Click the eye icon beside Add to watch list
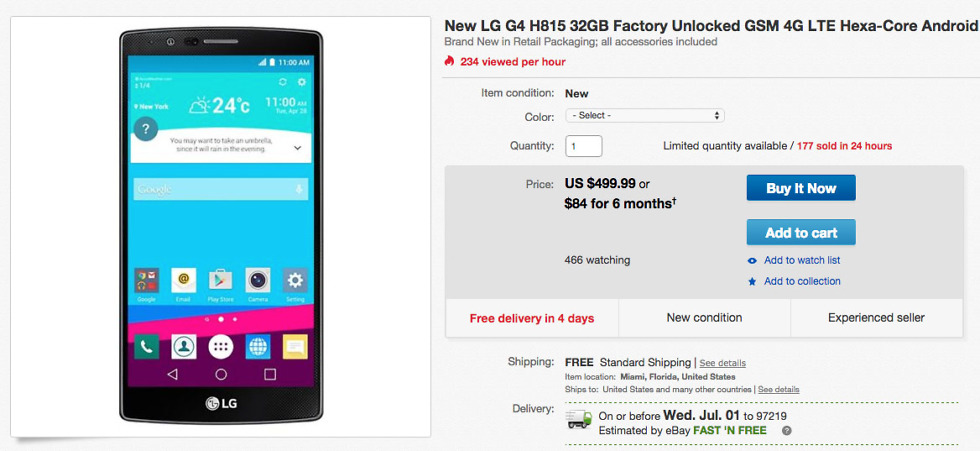 [x=752, y=261]
